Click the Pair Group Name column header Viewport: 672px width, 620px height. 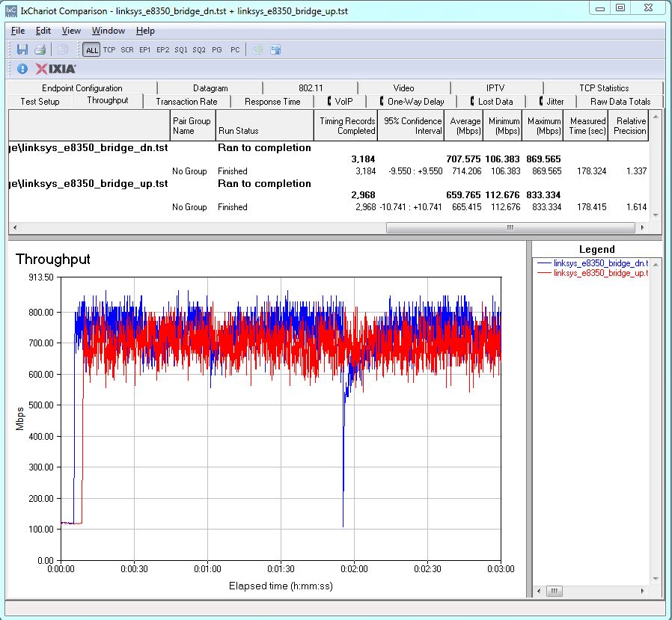[x=192, y=126]
